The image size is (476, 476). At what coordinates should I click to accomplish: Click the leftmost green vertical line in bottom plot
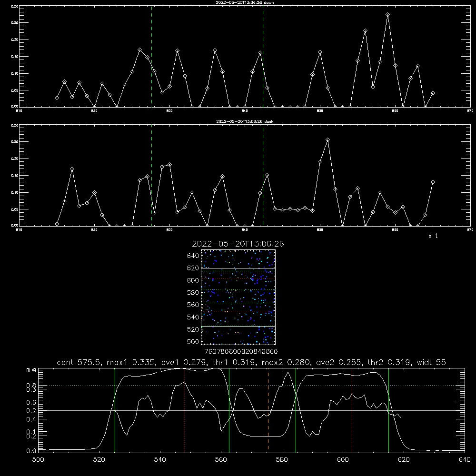[115, 410]
